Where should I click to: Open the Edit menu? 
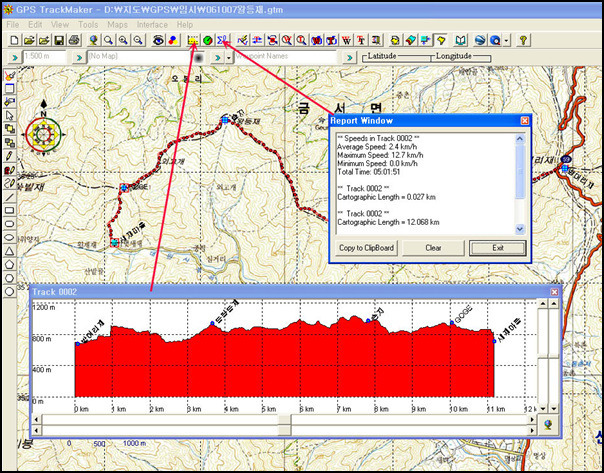(x=35, y=25)
